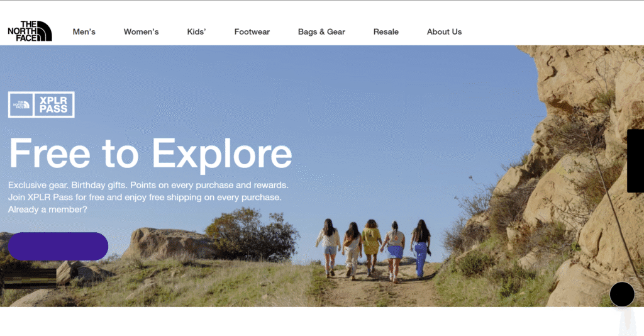Click small North Face logo inside XPLR badge
The height and width of the screenshot is (336, 644).
[21, 104]
